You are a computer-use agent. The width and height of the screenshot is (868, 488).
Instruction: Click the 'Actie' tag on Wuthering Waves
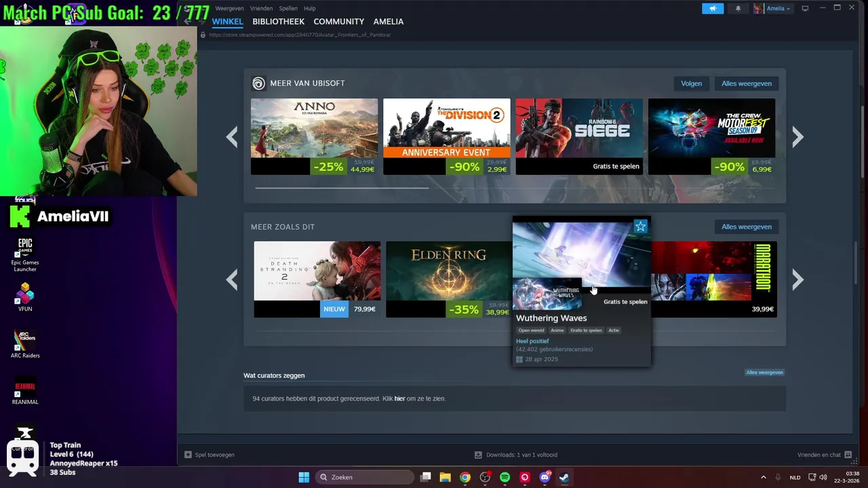pyautogui.click(x=613, y=331)
